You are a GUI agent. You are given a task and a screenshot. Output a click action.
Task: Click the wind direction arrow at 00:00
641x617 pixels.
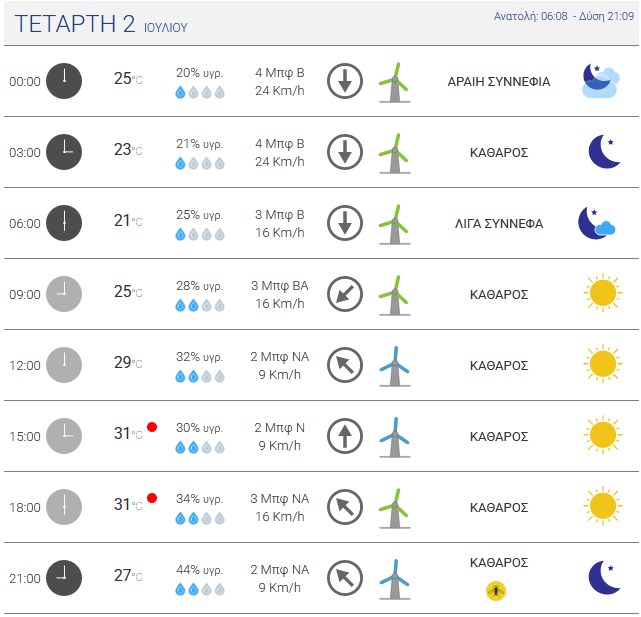pyautogui.click(x=345, y=81)
